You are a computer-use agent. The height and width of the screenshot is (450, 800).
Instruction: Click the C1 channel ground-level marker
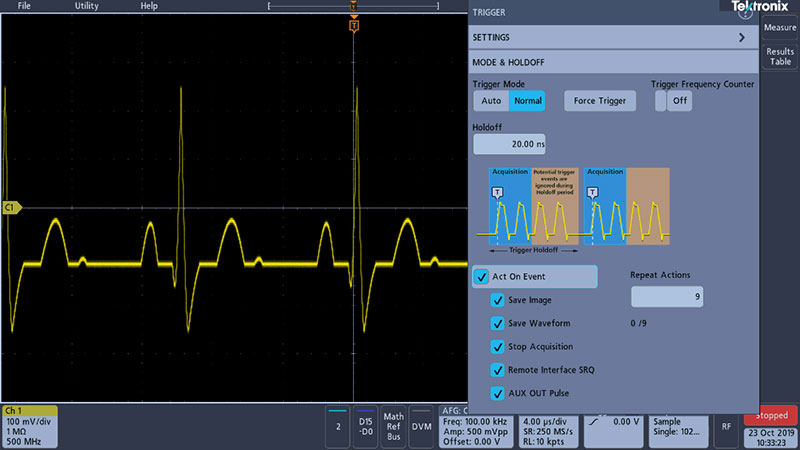point(11,207)
